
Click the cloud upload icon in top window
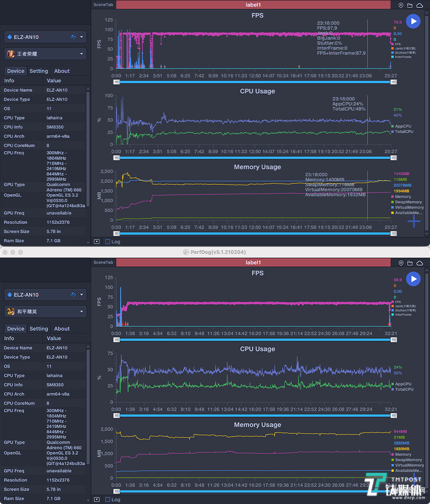click(419, 5)
